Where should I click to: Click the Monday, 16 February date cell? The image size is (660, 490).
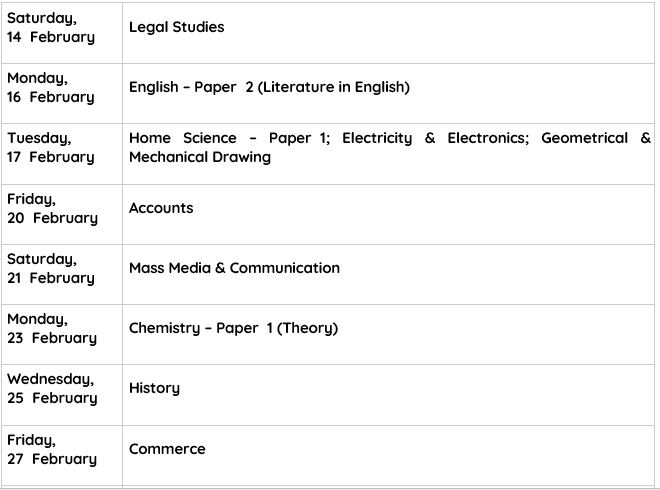click(x=51, y=88)
